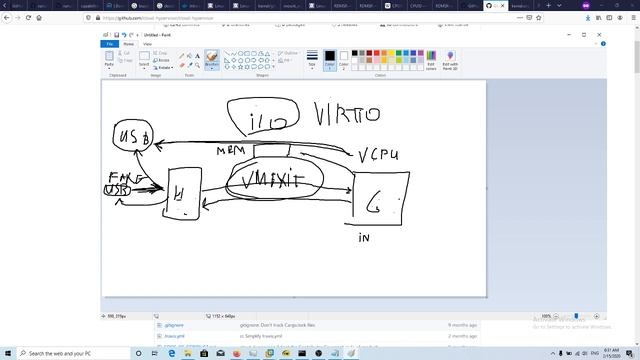
Task: Open Microsoft Edge from taskbar
Action: (x=172, y=353)
